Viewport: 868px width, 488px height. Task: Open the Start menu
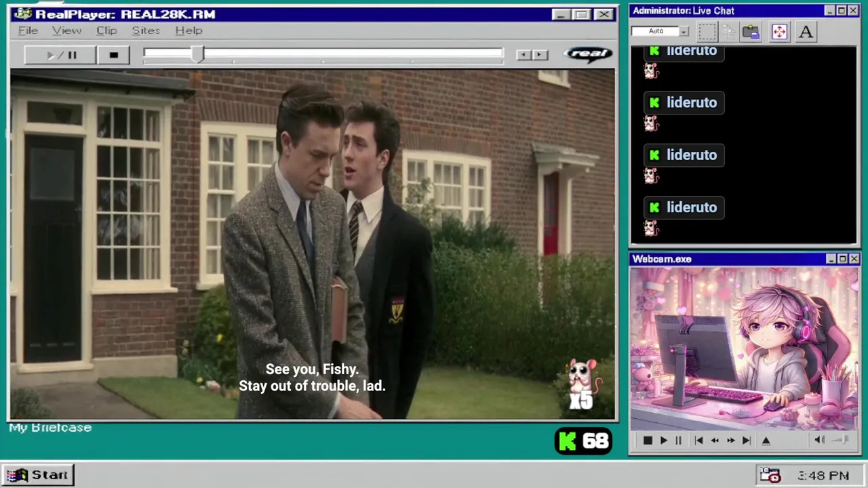point(37,475)
